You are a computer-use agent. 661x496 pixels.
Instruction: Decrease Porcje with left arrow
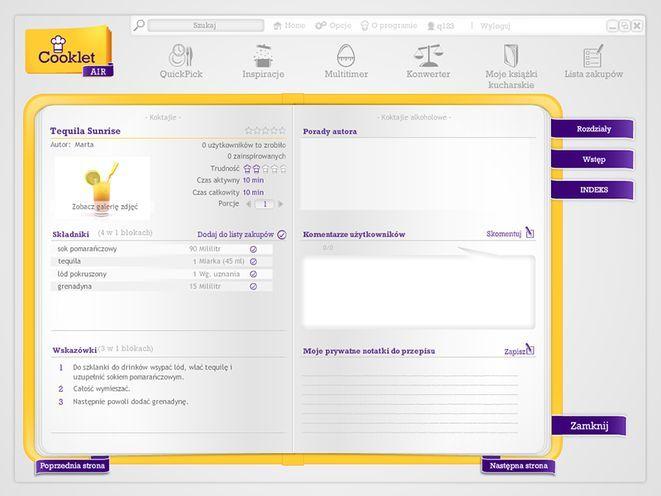pyautogui.click(x=249, y=204)
